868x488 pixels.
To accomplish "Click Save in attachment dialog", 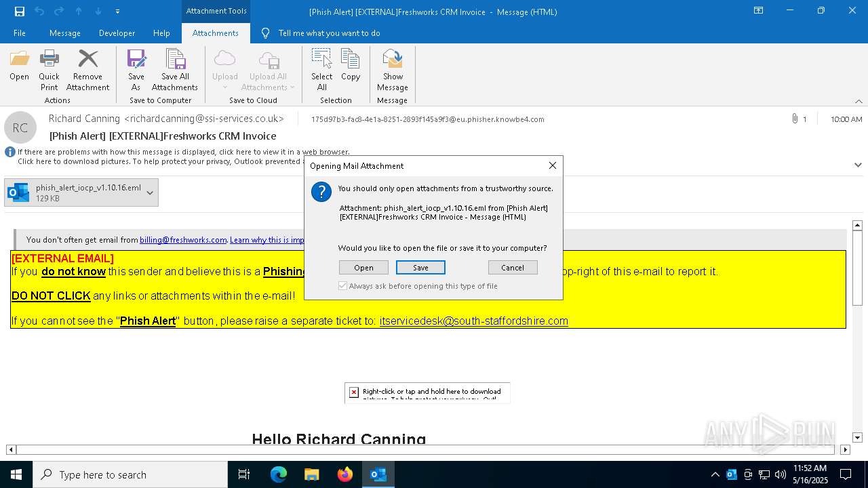I will click(420, 268).
